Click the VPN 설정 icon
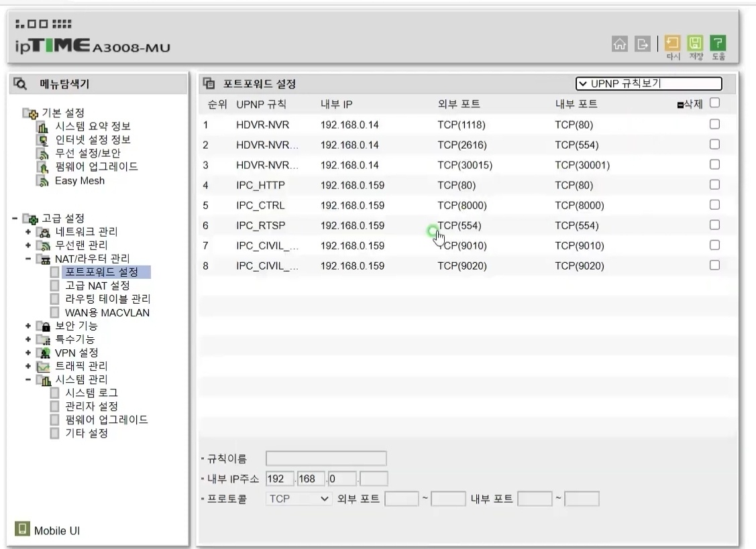 pyautogui.click(x=44, y=353)
